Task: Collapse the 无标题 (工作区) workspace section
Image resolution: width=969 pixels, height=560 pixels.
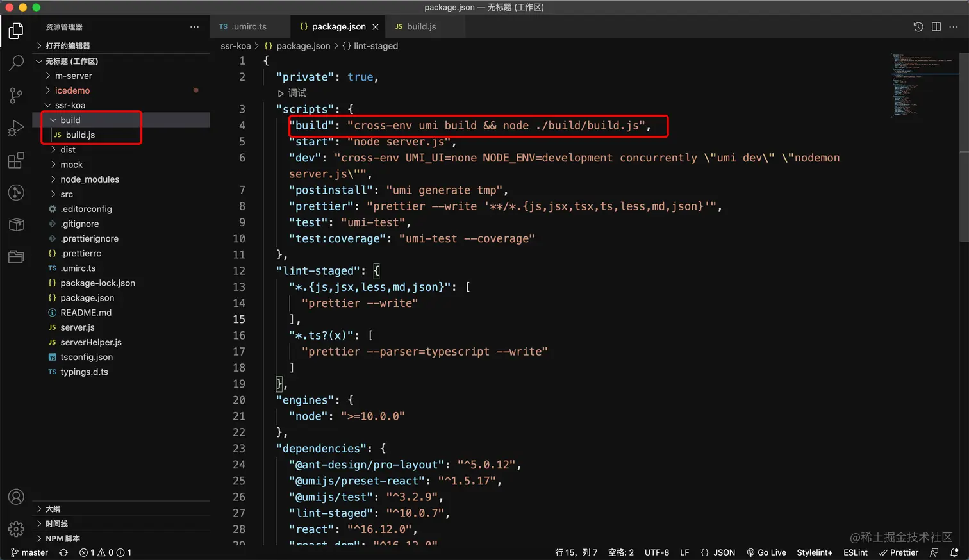Action: (x=122, y=61)
